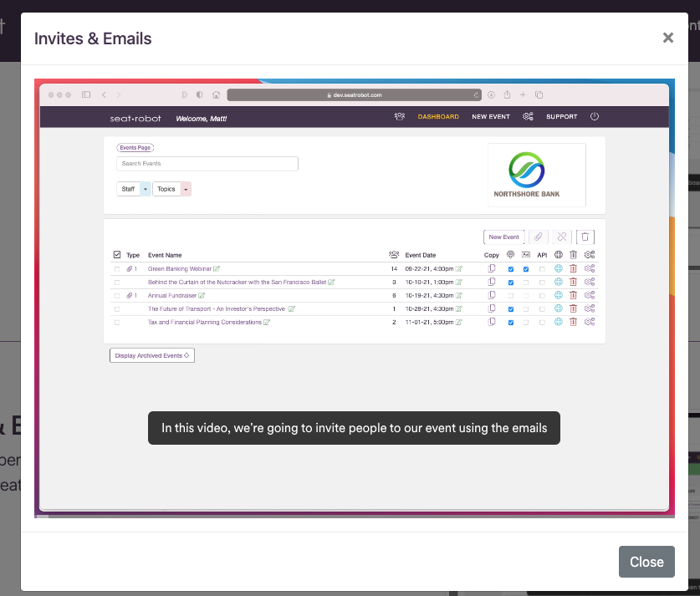Image resolution: width=700 pixels, height=596 pixels.
Task: Expand the Topics dropdown
Action: [x=171, y=189]
